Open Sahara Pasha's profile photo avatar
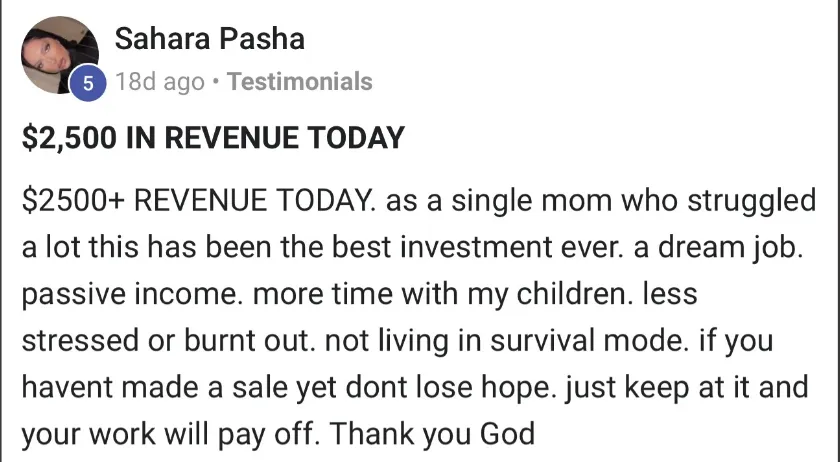The image size is (840, 462). 59,55
